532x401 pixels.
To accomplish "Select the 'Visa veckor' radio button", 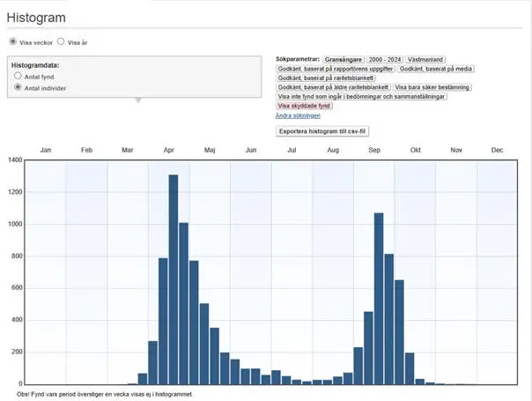I will pyautogui.click(x=13, y=41).
